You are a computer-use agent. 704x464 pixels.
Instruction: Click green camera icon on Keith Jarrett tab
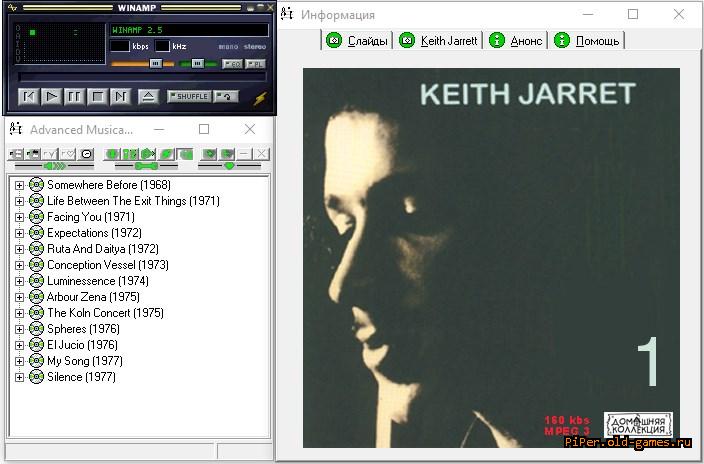click(407, 40)
